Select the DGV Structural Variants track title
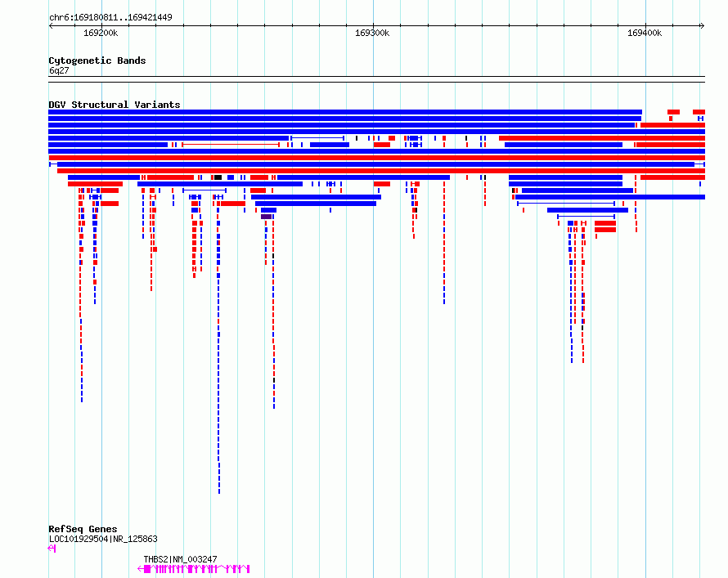This screenshot has width=728, height=578. click(115, 105)
